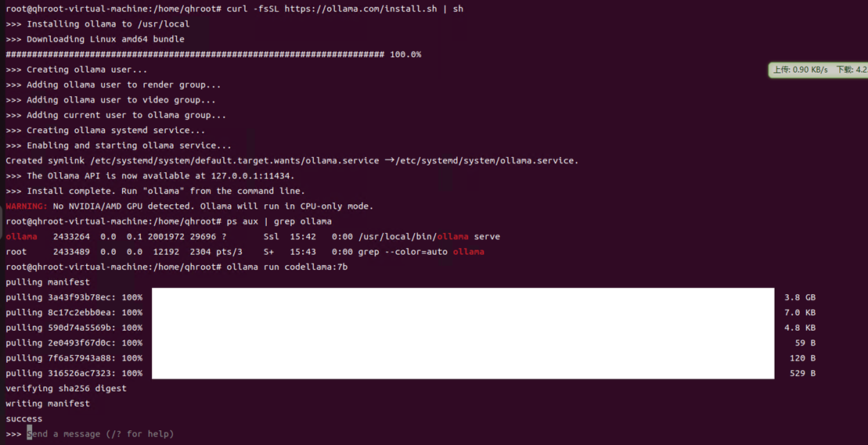Click the upload speed indicator widget
The height and width of the screenshot is (445, 868).
(x=800, y=70)
